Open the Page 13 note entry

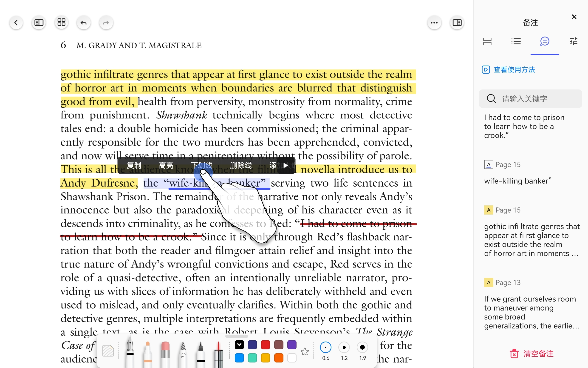(532, 304)
